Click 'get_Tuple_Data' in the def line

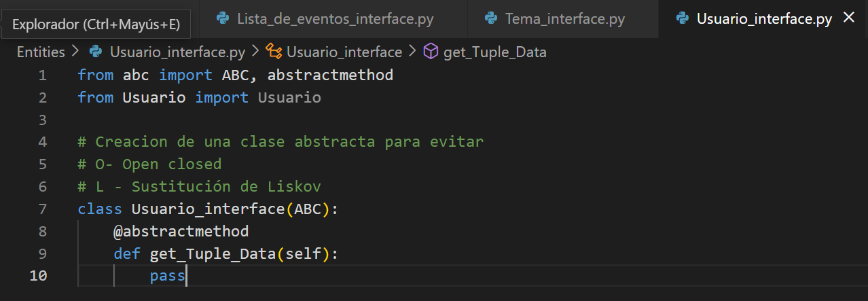pos(213,253)
